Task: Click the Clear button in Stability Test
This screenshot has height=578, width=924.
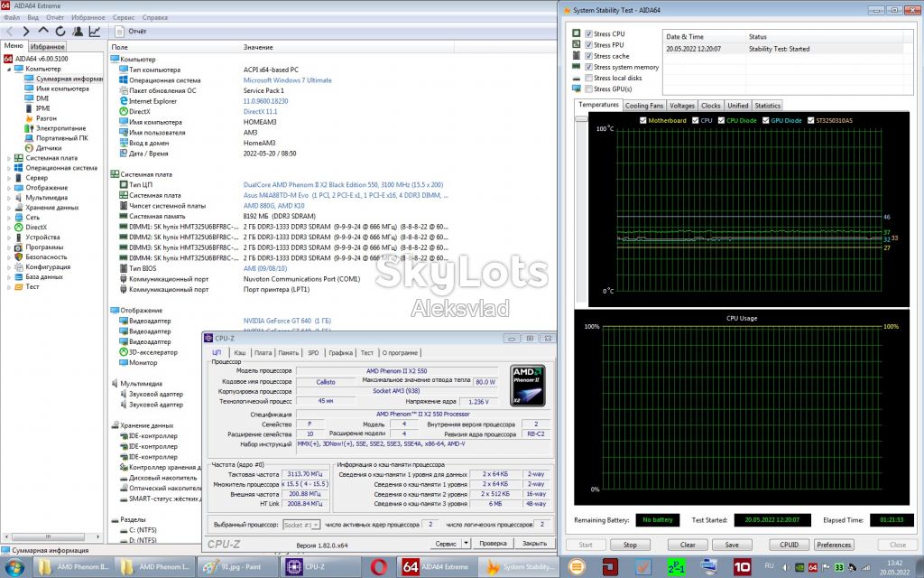Action: (688, 545)
